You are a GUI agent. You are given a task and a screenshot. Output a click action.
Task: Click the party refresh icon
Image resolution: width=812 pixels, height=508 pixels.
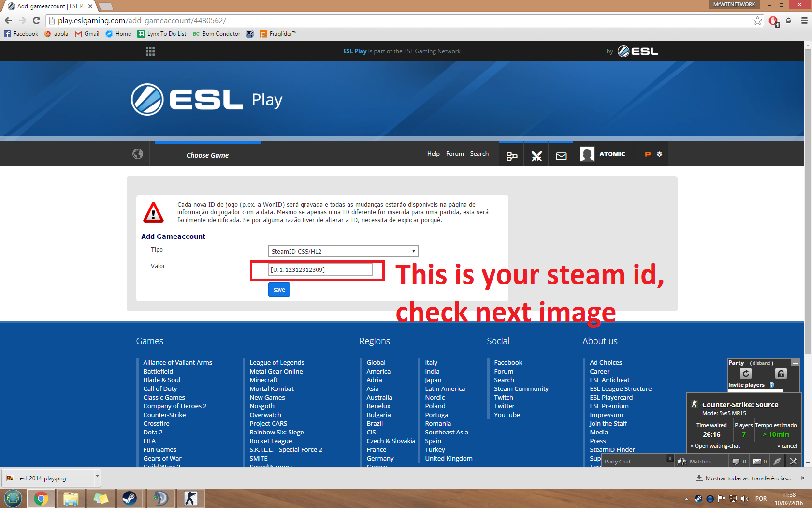point(746,374)
